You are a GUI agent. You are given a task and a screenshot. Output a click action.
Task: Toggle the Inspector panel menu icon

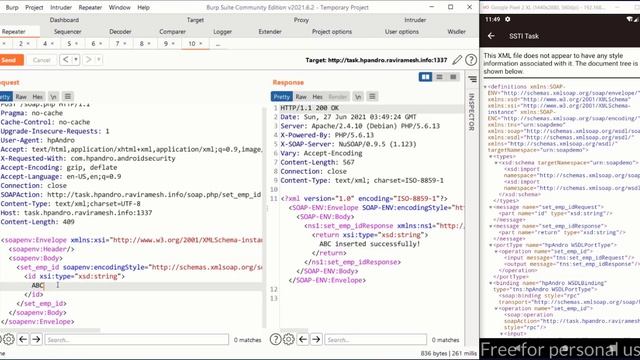click(x=472, y=79)
